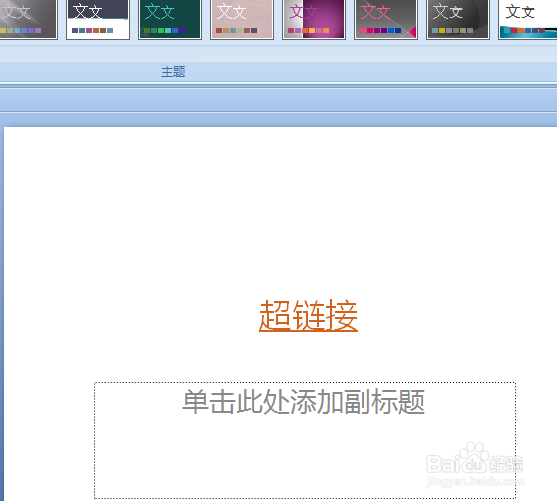Choose the dark teal green theme
Image resolution: width=557 pixels, height=501 pixels.
click(x=170, y=19)
